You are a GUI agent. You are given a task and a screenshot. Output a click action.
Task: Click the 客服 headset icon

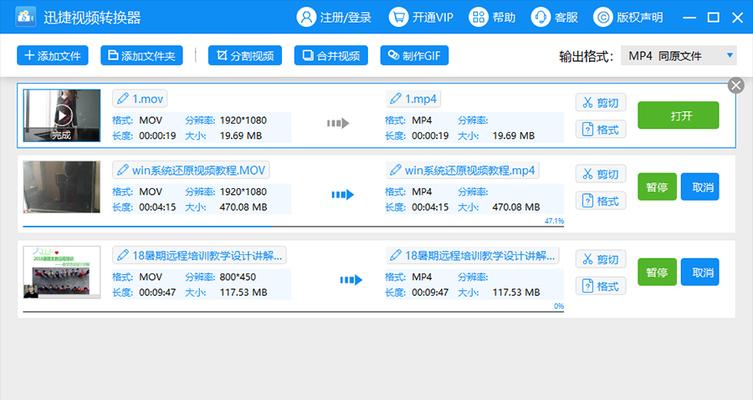tap(540, 17)
